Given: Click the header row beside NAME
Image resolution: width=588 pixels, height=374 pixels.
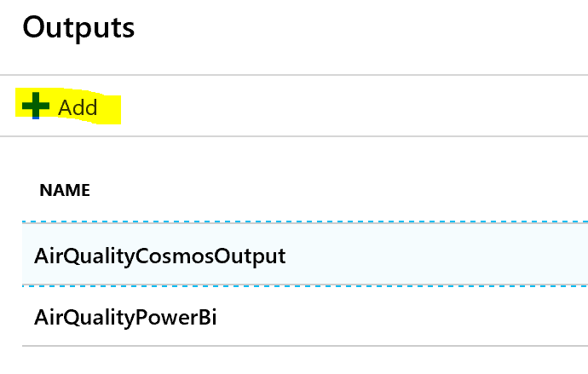Looking at the screenshot, I should [341, 191].
